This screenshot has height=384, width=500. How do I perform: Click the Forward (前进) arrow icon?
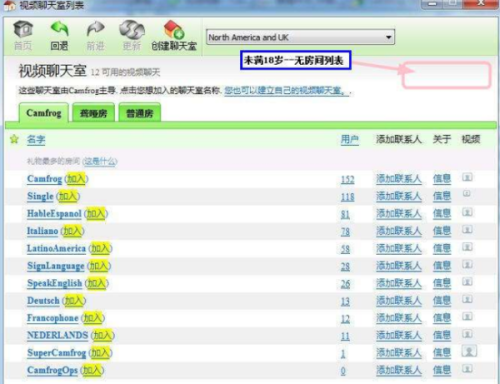click(x=95, y=29)
